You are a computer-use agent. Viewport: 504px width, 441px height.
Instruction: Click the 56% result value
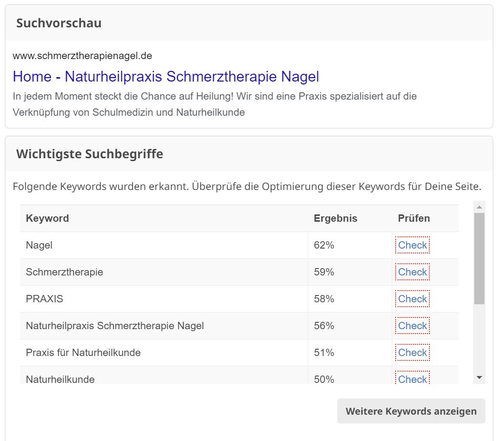324,326
